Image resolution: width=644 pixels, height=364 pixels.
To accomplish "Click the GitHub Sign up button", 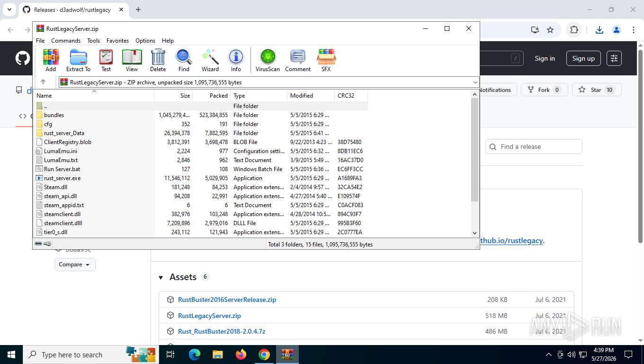I will pyautogui.click(x=583, y=58).
